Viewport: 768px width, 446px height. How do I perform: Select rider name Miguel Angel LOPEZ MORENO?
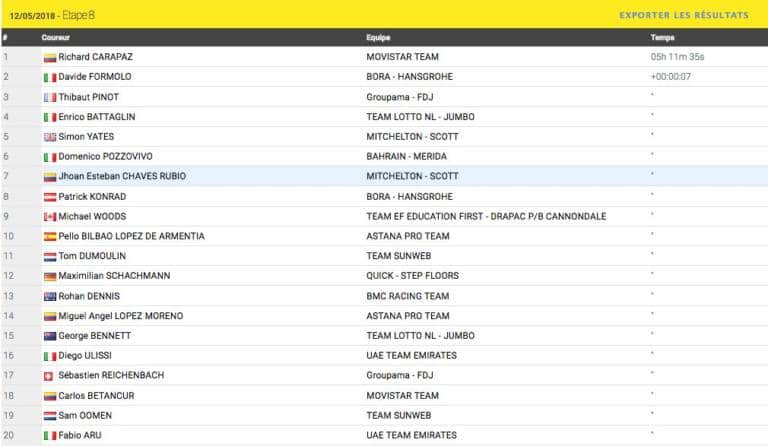click(120, 316)
